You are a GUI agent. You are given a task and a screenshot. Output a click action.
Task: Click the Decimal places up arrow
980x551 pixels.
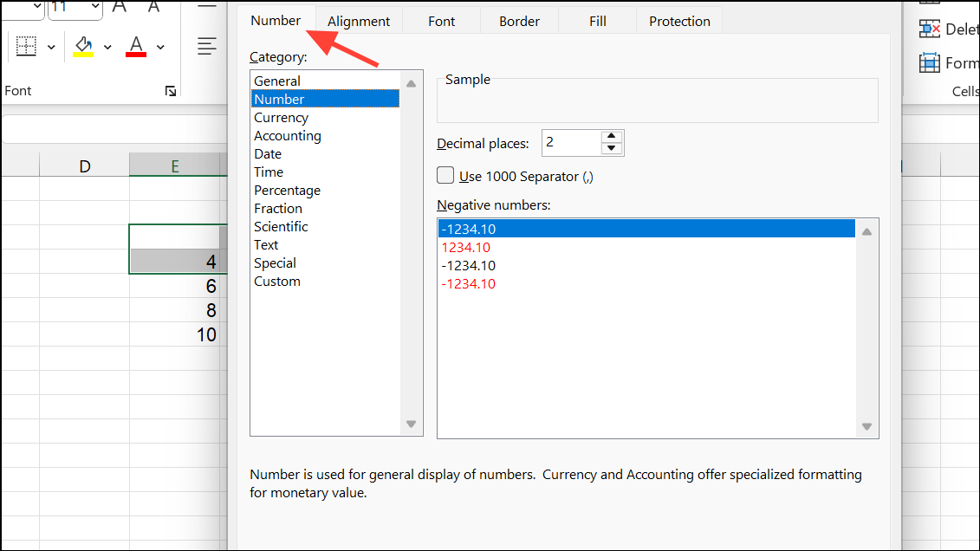(x=611, y=138)
